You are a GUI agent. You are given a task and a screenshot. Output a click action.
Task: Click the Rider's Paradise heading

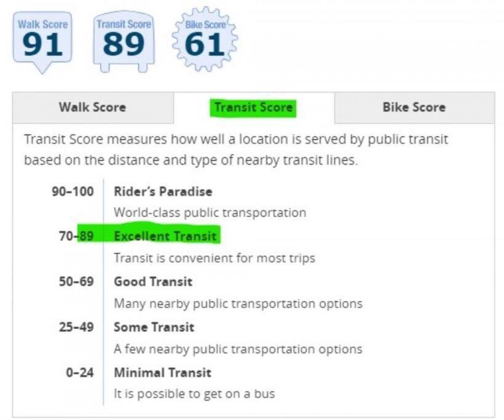[x=163, y=192]
